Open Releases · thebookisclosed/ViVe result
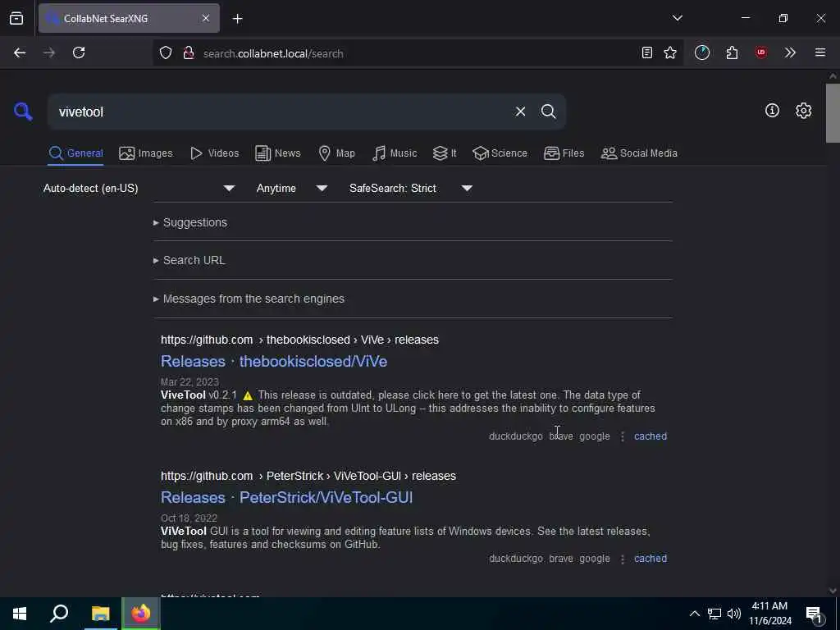The image size is (840, 630). [x=274, y=361]
